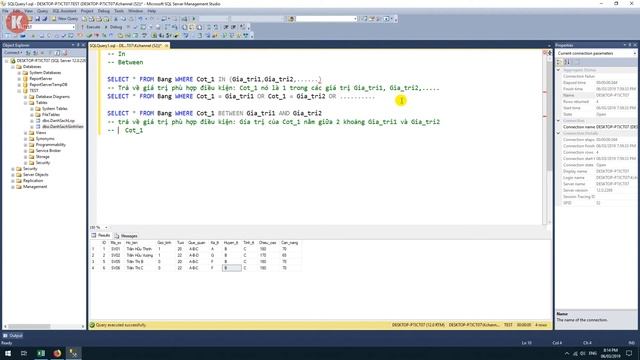Select the SV01 cell in results grid
The height and width of the screenshot is (360, 640).
click(116, 249)
